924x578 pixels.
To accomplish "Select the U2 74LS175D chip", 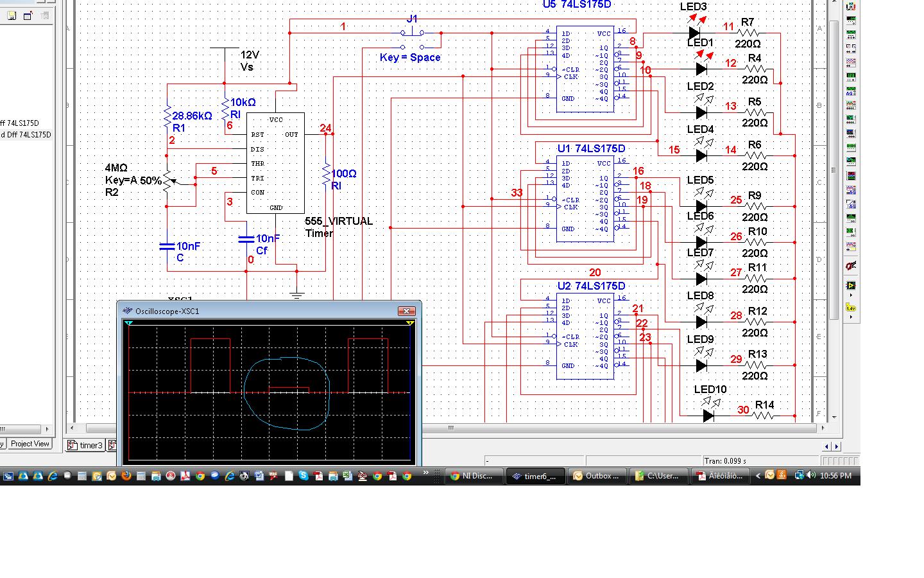I will coord(585,337).
